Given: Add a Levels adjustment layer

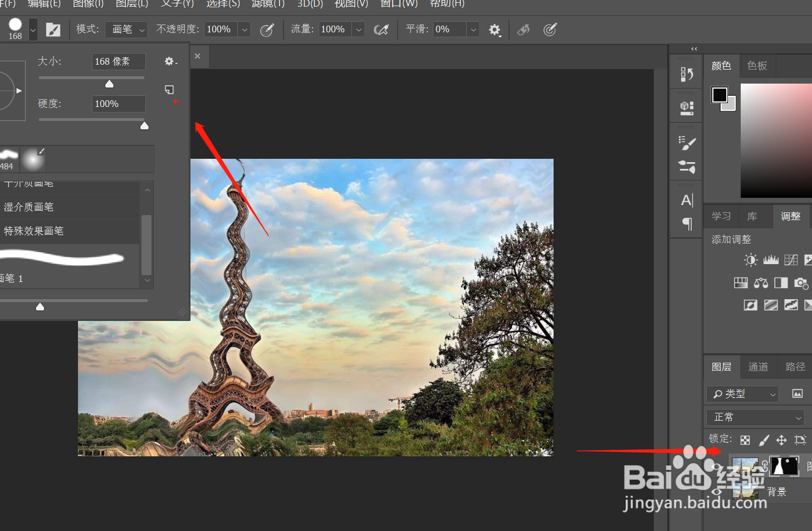Looking at the screenshot, I should (771, 260).
